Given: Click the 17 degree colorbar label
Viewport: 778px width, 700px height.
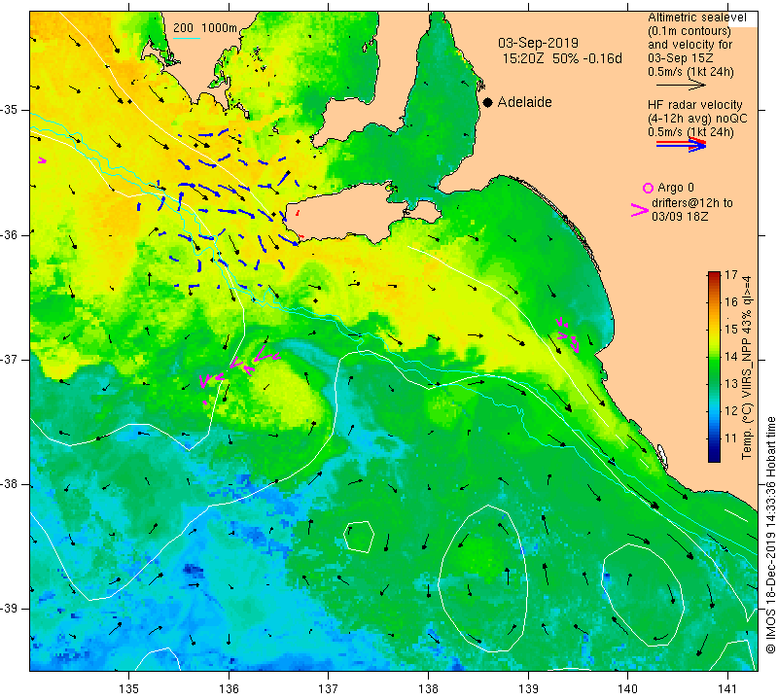Looking at the screenshot, I should [731, 275].
